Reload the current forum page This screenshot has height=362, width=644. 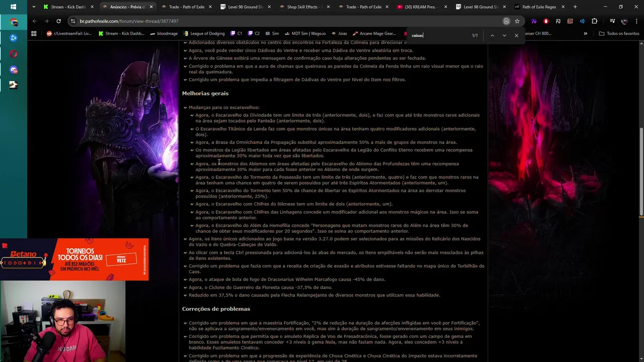(58, 21)
